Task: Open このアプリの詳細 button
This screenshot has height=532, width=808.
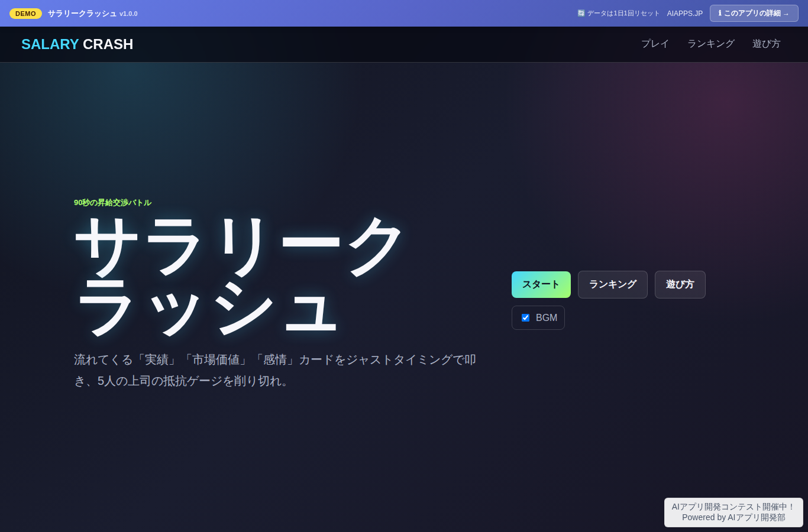Action: pyautogui.click(x=754, y=13)
